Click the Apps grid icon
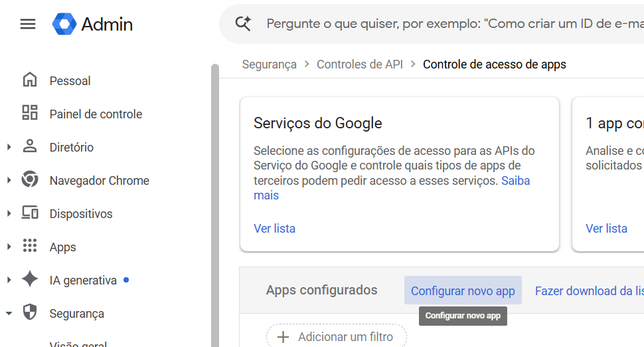The width and height of the screenshot is (644, 347). point(30,246)
